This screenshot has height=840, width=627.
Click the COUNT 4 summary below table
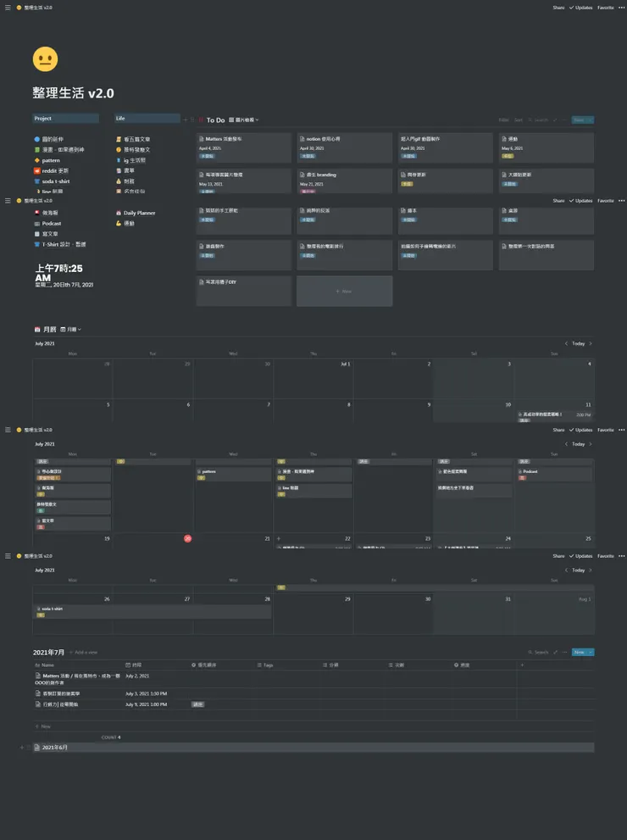click(x=111, y=737)
